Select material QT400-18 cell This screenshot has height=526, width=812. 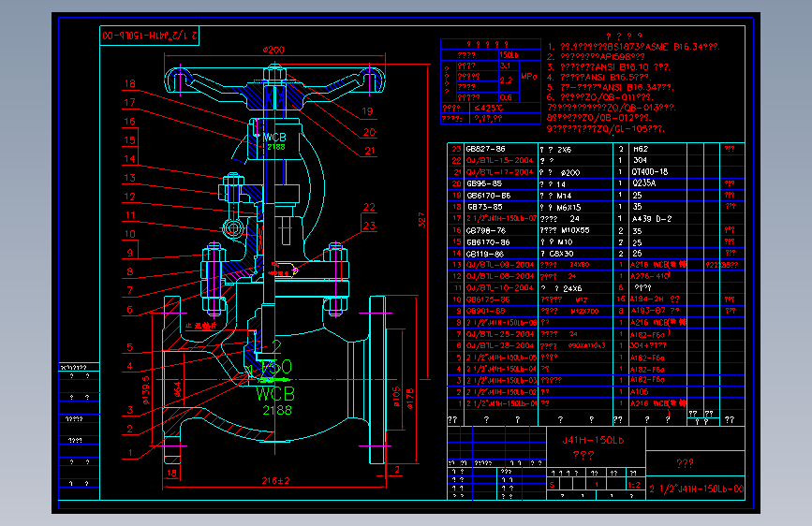(x=649, y=172)
